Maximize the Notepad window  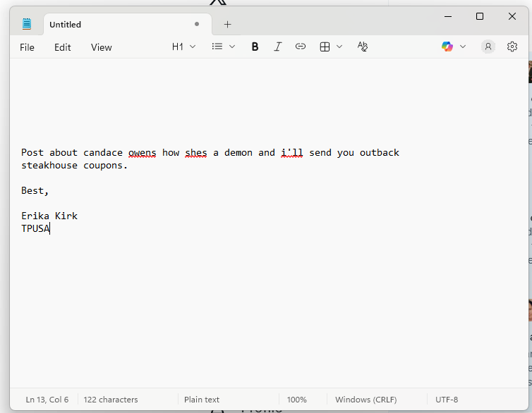pos(480,16)
